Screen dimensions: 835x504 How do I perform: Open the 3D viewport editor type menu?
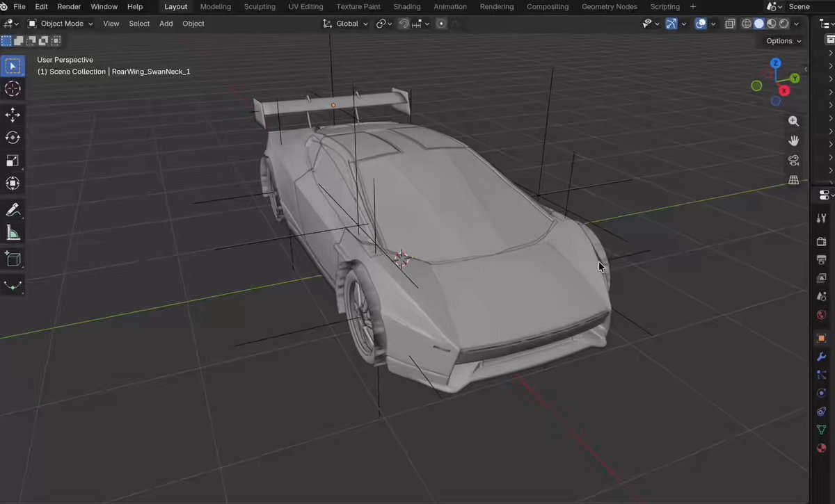(x=11, y=24)
